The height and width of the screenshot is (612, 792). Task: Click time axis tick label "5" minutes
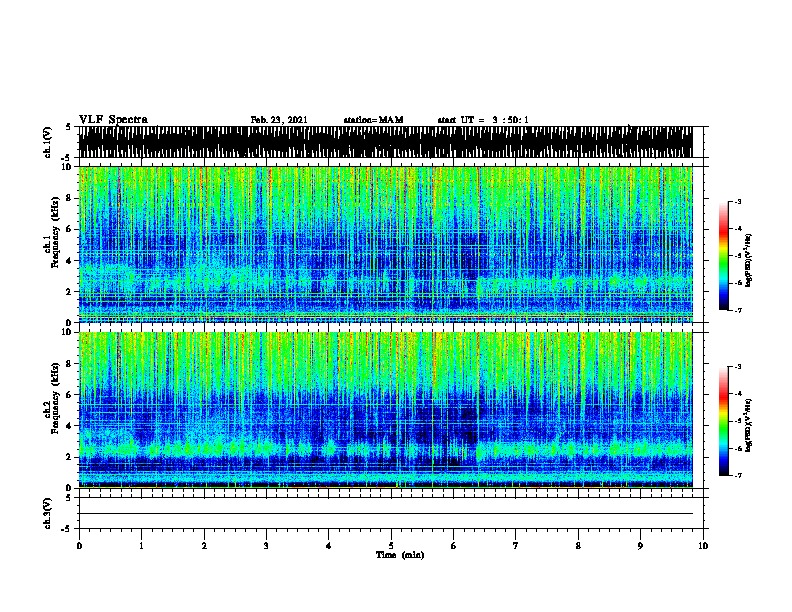pyautogui.click(x=391, y=546)
